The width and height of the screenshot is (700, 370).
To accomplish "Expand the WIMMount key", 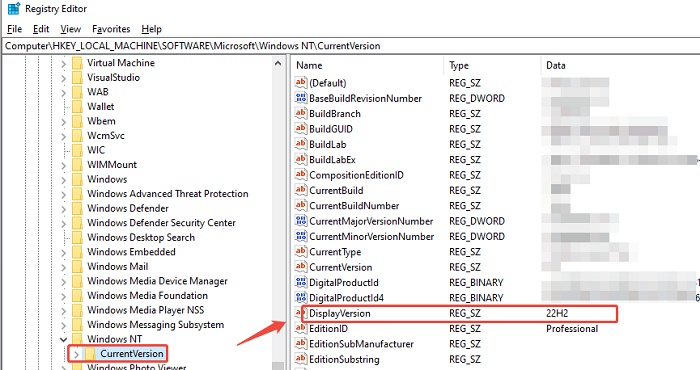I will coord(63,166).
